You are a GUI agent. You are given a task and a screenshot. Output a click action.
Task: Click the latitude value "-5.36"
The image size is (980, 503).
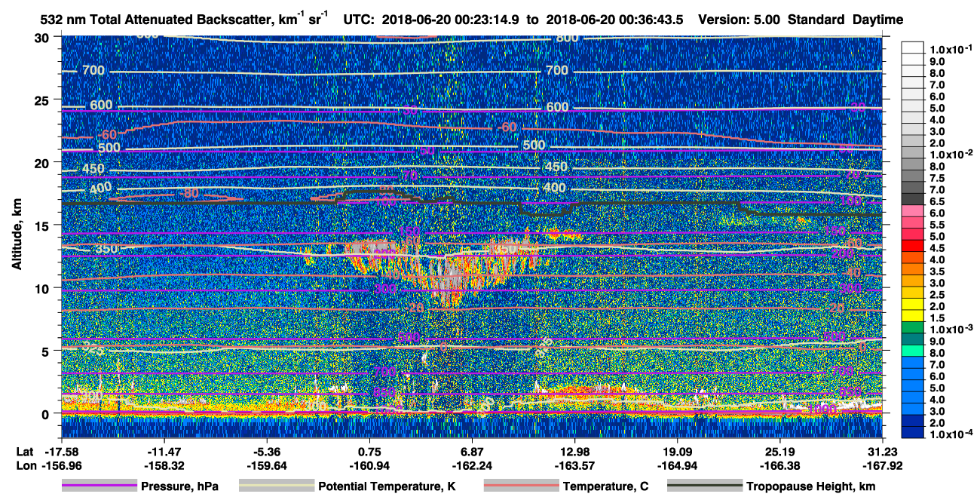[x=267, y=451]
